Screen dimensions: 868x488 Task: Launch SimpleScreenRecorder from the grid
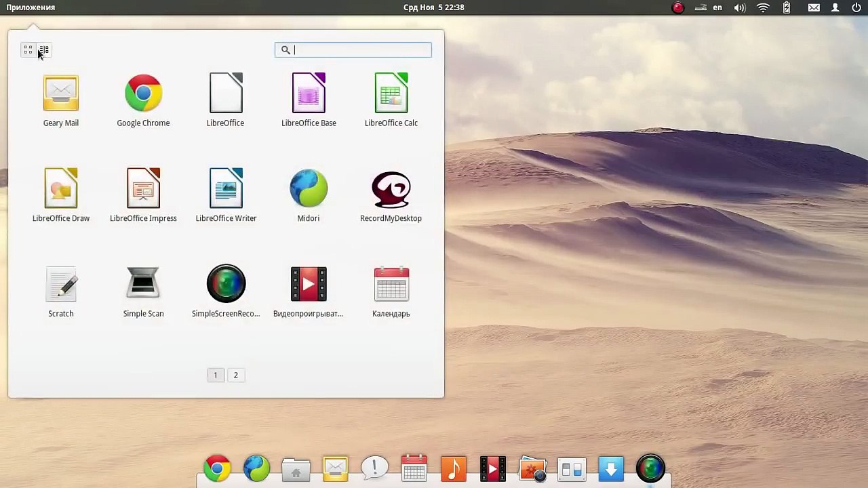pyautogui.click(x=226, y=291)
